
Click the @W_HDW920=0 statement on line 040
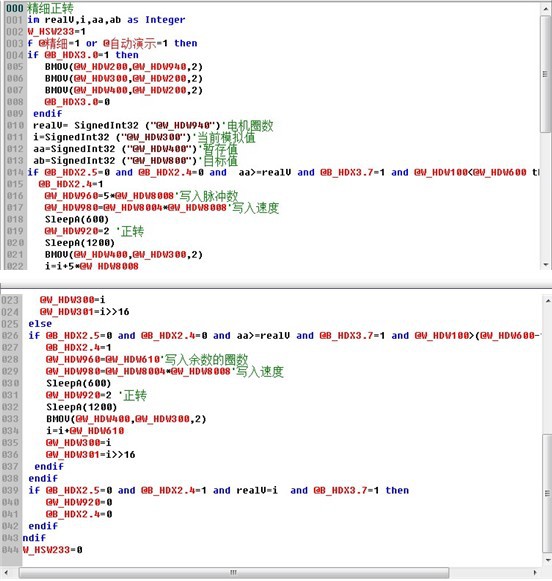79,502
